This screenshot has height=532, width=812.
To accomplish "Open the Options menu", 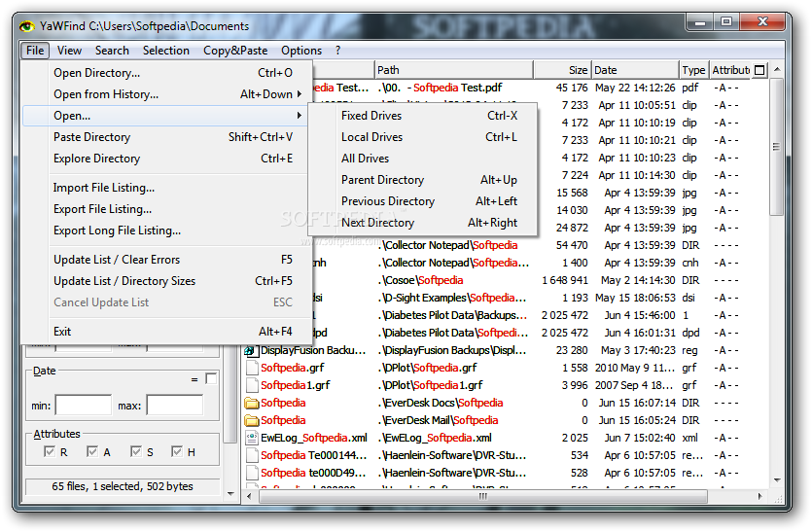I will pyautogui.click(x=301, y=51).
